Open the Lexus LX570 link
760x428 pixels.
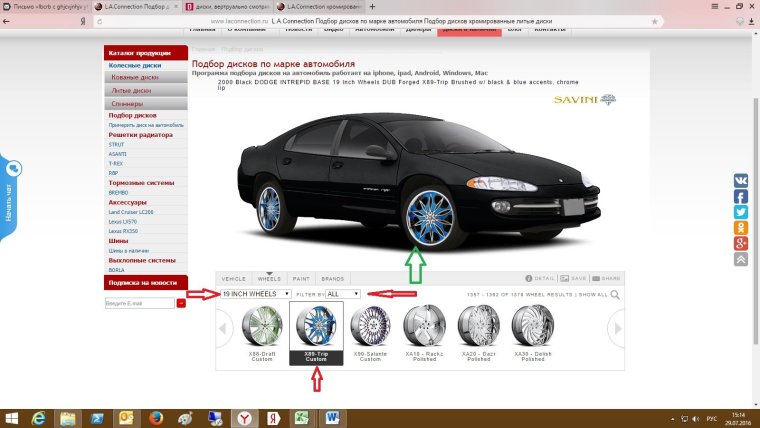coord(123,222)
